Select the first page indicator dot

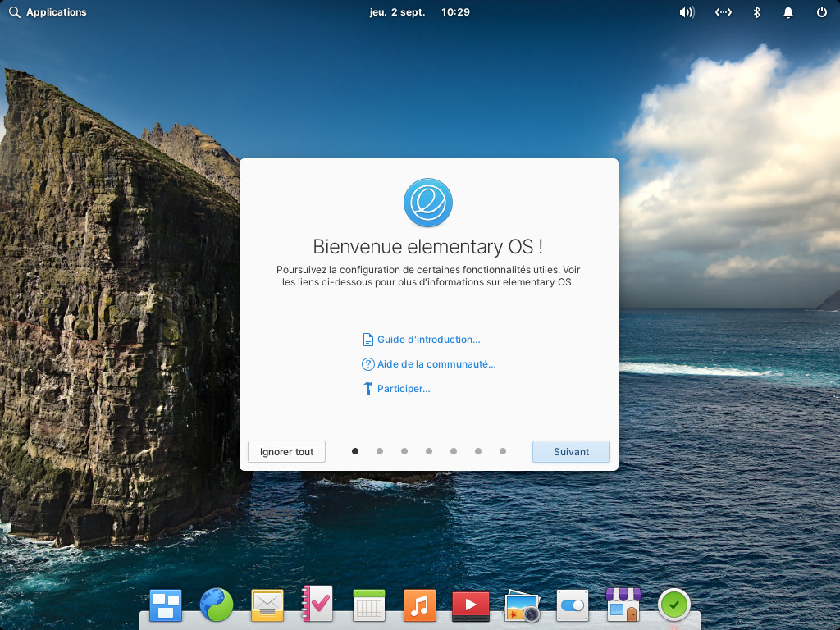click(x=355, y=451)
